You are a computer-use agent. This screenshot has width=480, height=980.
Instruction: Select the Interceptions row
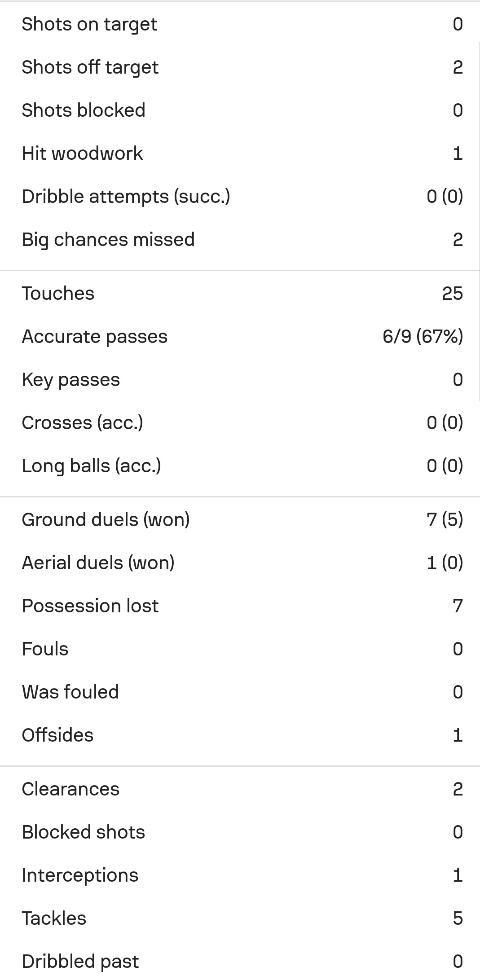click(x=240, y=875)
